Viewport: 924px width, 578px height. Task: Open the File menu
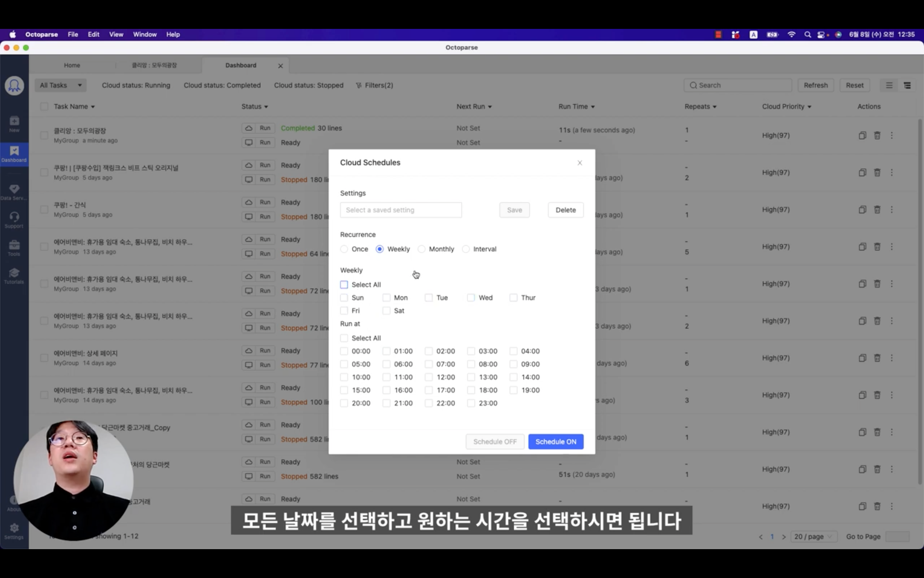73,35
